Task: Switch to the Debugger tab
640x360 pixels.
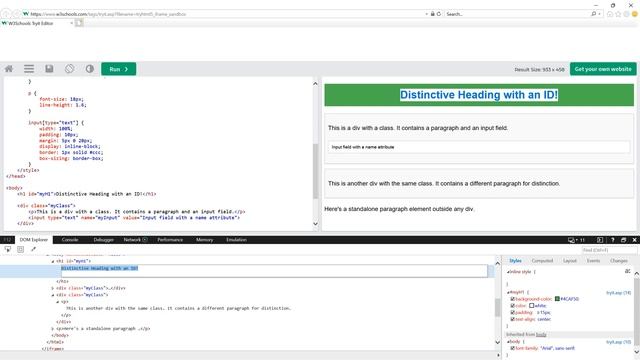Action: tap(103, 240)
